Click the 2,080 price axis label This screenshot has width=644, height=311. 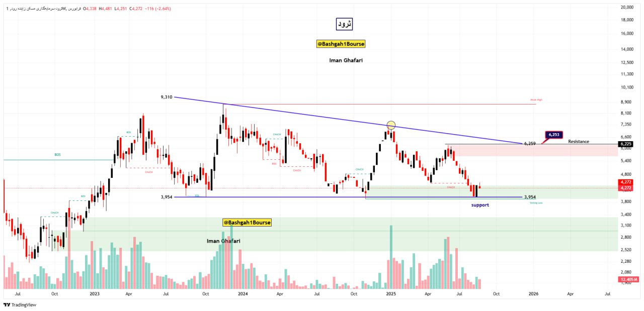point(626,272)
